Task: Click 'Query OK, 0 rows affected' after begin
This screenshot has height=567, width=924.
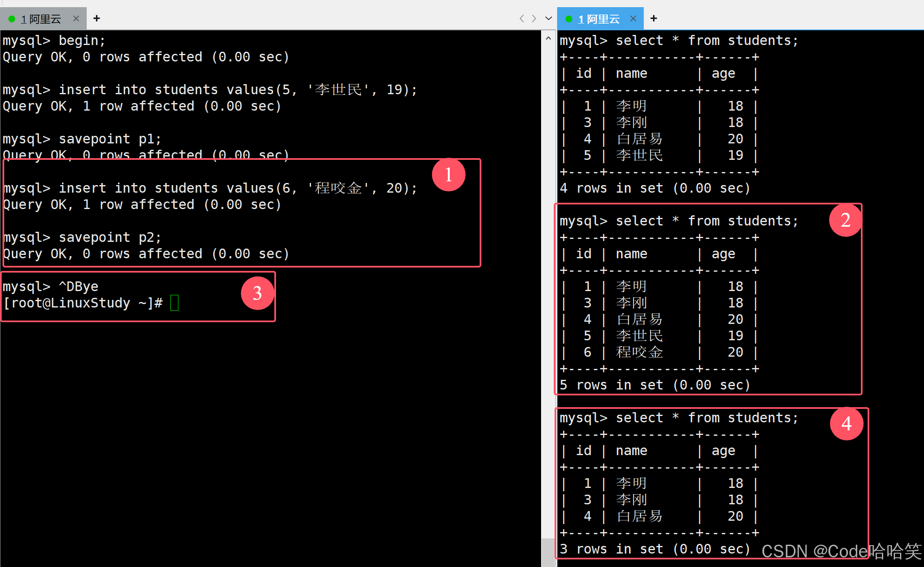Action: click(146, 57)
